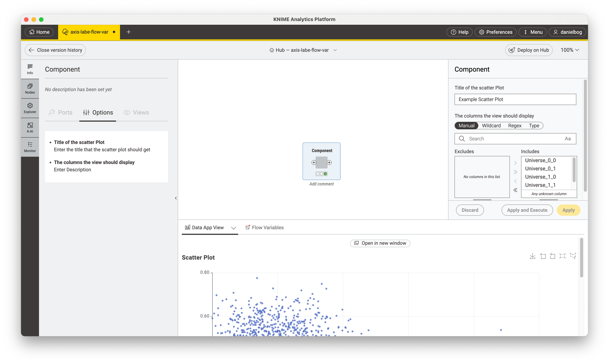Click the column Search field
The height and width of the screenshot is (364, 609).
515,139
